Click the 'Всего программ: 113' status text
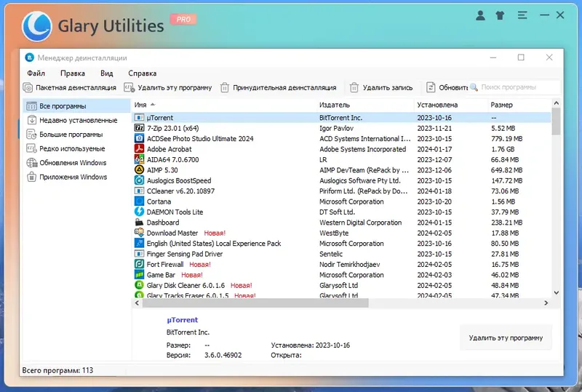 click(x=57, y=370)
